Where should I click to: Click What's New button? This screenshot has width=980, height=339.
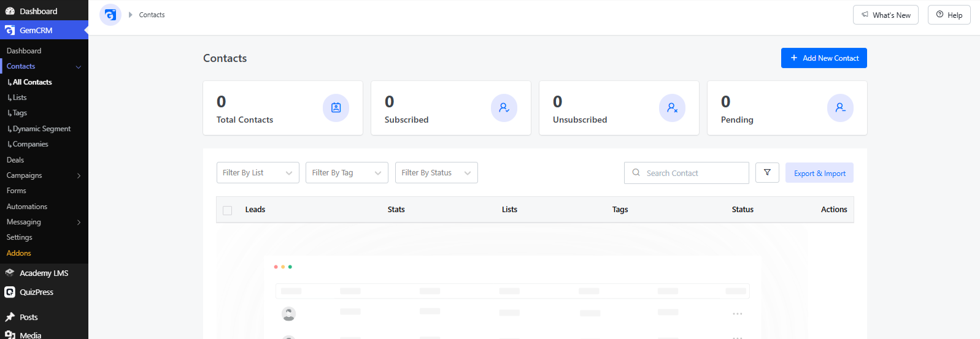pyautogui.click(x=885, y=15)
